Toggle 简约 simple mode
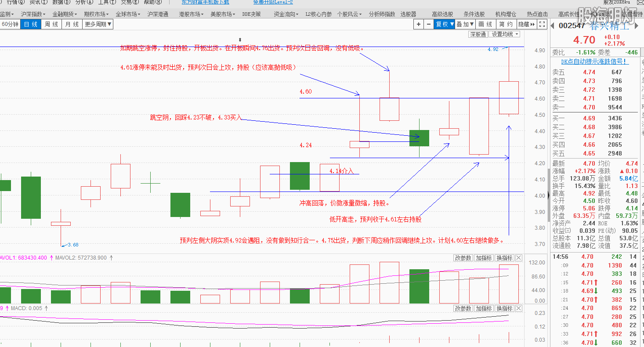The width and height of the screenshot is (644, 347). tap(506, 24)
